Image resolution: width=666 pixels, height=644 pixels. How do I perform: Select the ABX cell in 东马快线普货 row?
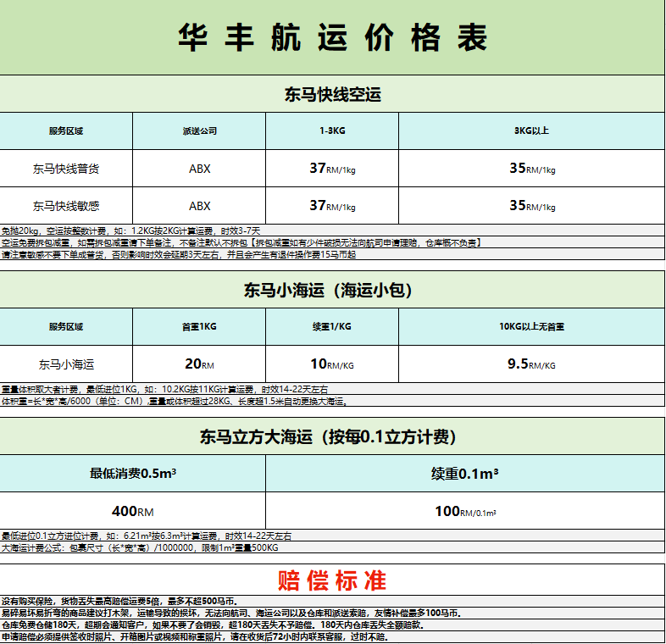(199, 169)
